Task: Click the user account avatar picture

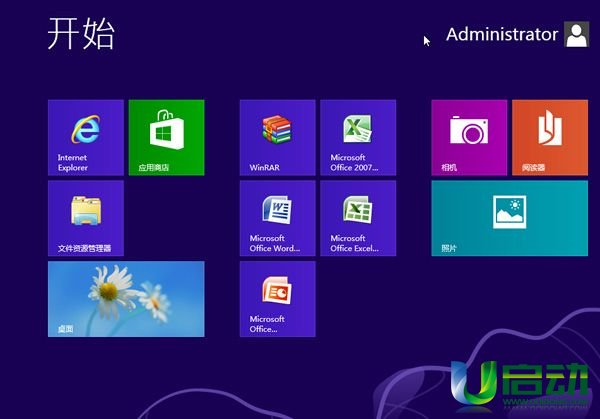Action: tap(576, 34)
